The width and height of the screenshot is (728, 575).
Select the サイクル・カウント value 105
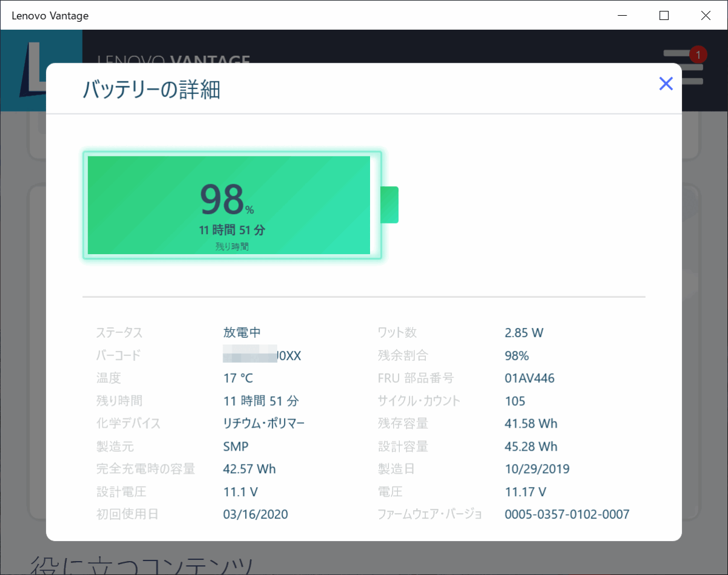[515, 401]
